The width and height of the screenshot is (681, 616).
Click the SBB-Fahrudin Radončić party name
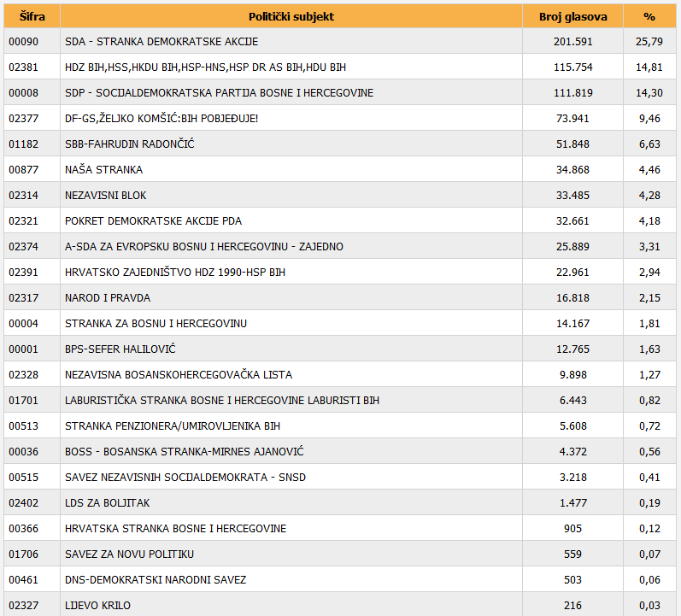[130, 144]
